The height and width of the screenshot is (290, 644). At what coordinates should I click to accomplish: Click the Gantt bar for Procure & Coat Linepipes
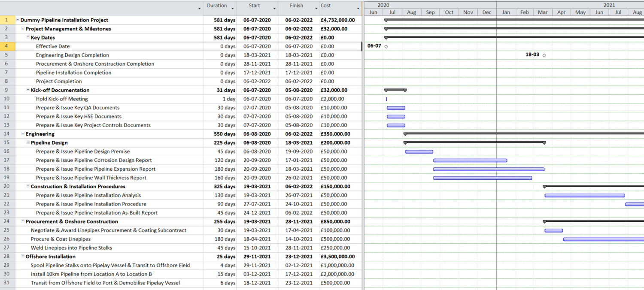coord(601,239)
